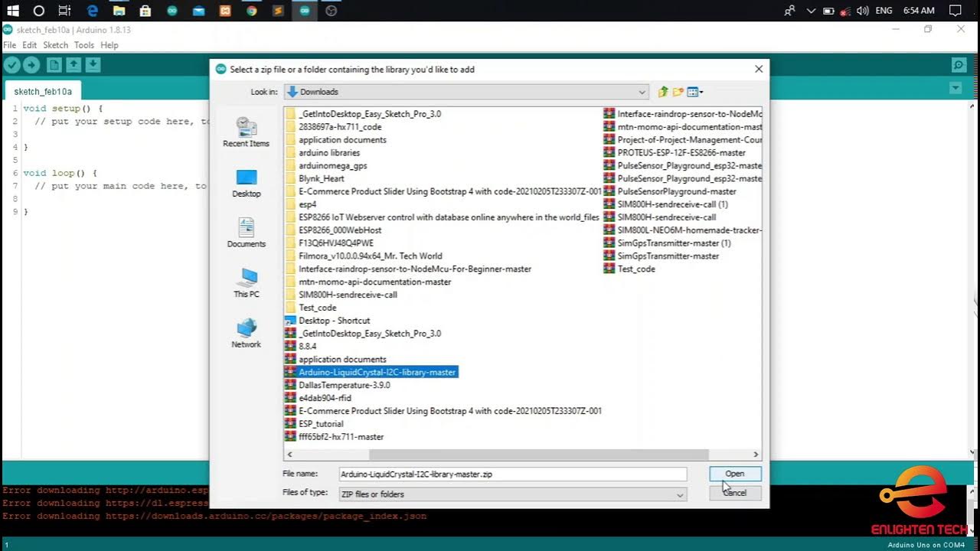This screenshot has height=551, width=980.
Task: Open File Explorer from the taskbar
Action: click(x=119, y=11)
